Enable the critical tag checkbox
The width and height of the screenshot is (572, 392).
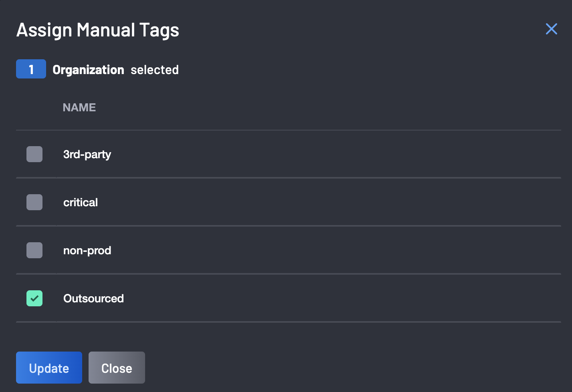[34, 202]
